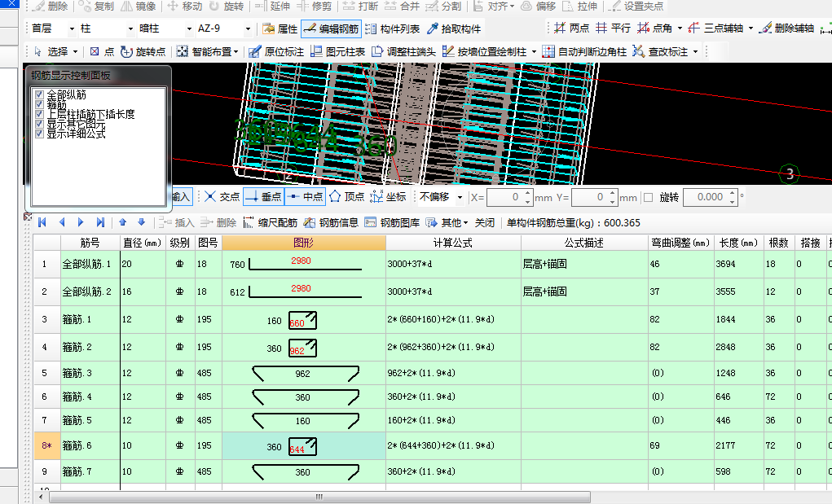Select the 复制 (copy) tool
The width and height of the screenshot is (832, 504).
[97, 7]
